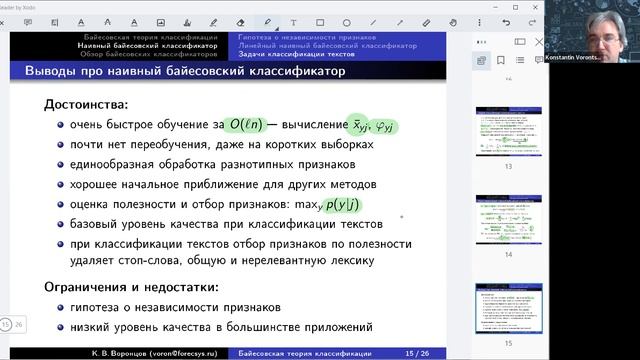This screenshot has width=640, height=360.
Task: Select the ellipse shape tool
Action: 347,23
